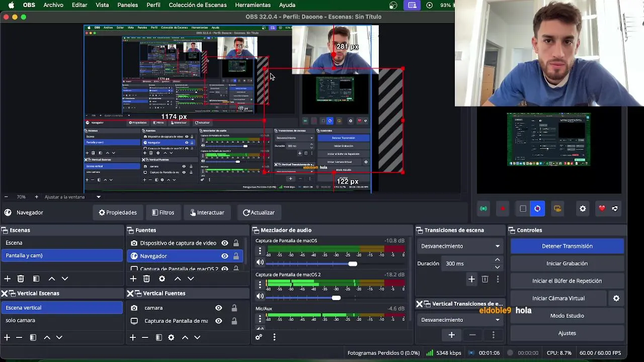
Task: Add a scene transition with plus icon
Action: [471, 279]
